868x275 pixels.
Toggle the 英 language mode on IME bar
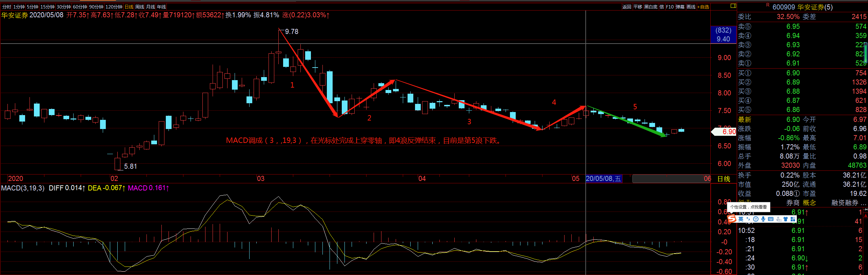741,219
